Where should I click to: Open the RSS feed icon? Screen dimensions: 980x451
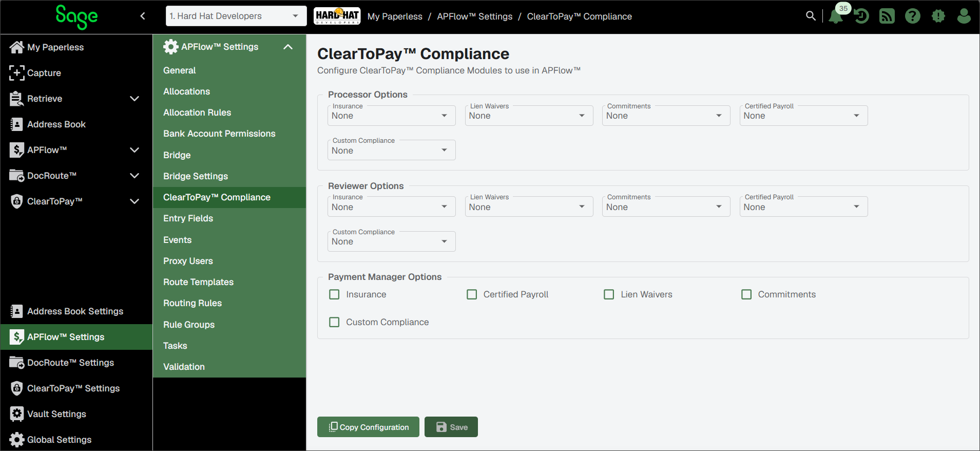[887, 16]
